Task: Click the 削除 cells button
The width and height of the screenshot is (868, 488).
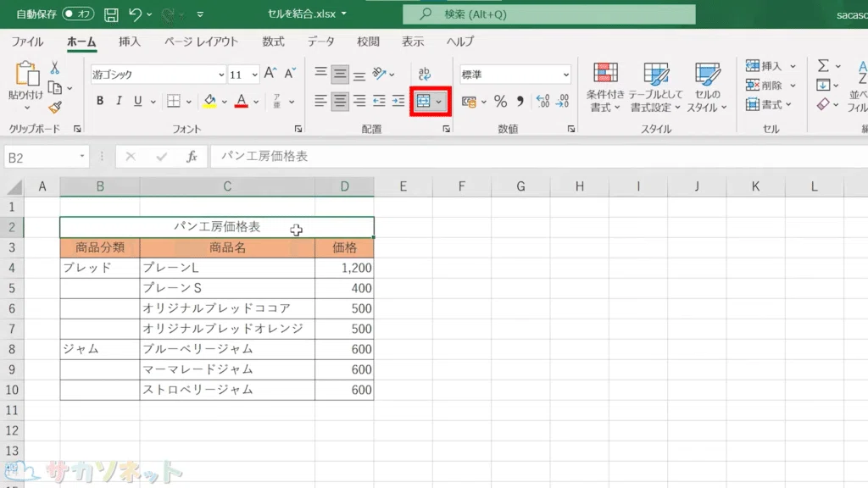Action: [x=770, y=86]
